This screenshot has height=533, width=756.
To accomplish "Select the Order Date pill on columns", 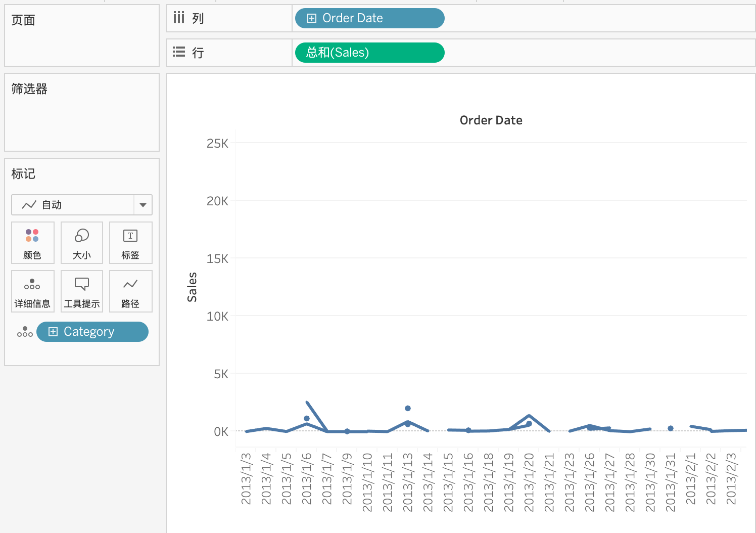I will (x=370, y=18).
